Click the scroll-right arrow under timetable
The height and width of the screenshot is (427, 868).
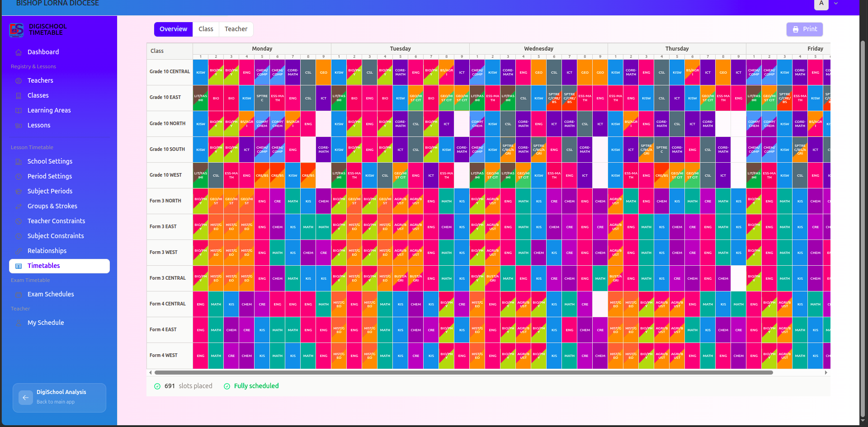[826, 373]
